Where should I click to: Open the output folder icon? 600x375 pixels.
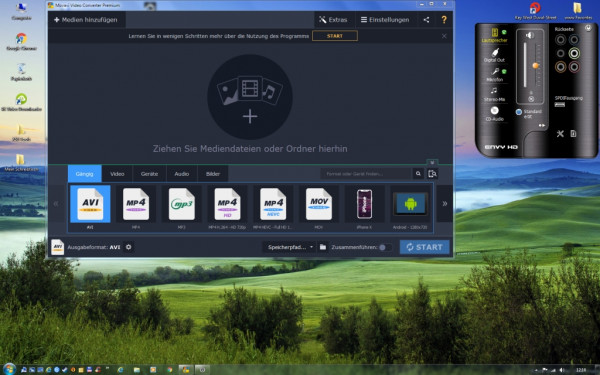pos(323,247)
